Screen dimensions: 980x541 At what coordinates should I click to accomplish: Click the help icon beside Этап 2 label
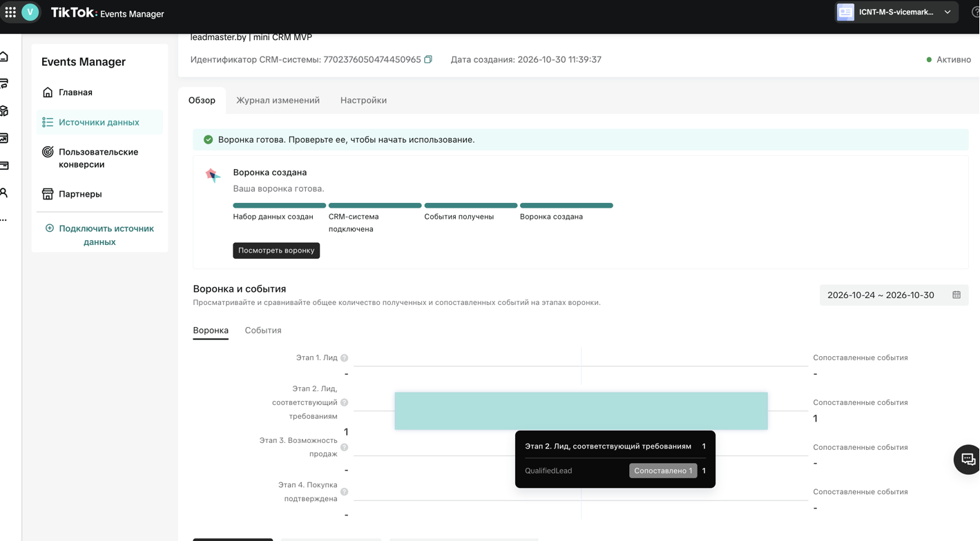pyautogui.click(x=344, y=402)
